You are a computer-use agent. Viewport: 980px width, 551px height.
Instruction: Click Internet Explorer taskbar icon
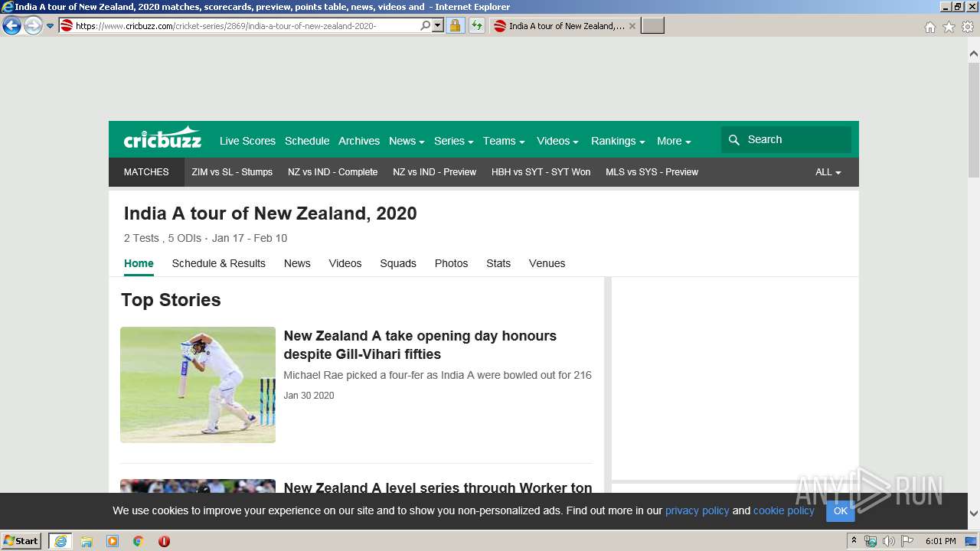[60, 541]
